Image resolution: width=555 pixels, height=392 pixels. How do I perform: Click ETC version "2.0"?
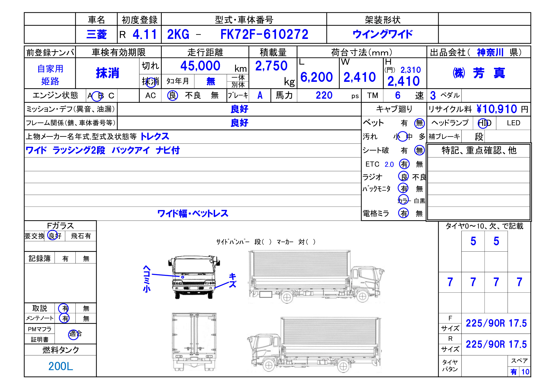point(389,165)
